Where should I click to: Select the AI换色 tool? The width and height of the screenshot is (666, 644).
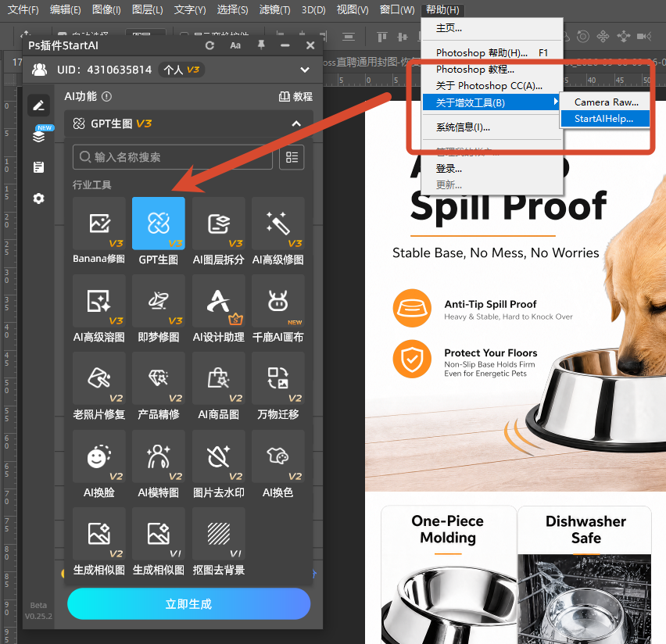pos(277,456)
